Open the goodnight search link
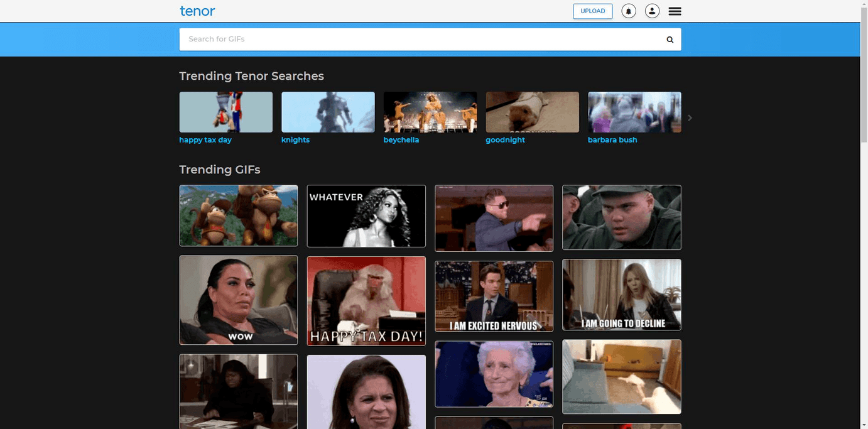 pyautogui.click(x=505, y=140)
